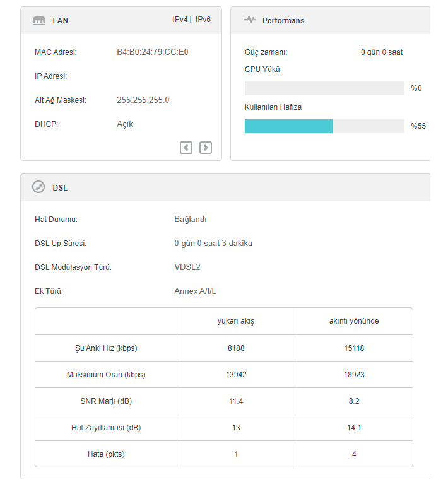The height and width of the screenshot is (482, 448).
Task: Click downstream current speed 15118
Action: pos(354,348)
